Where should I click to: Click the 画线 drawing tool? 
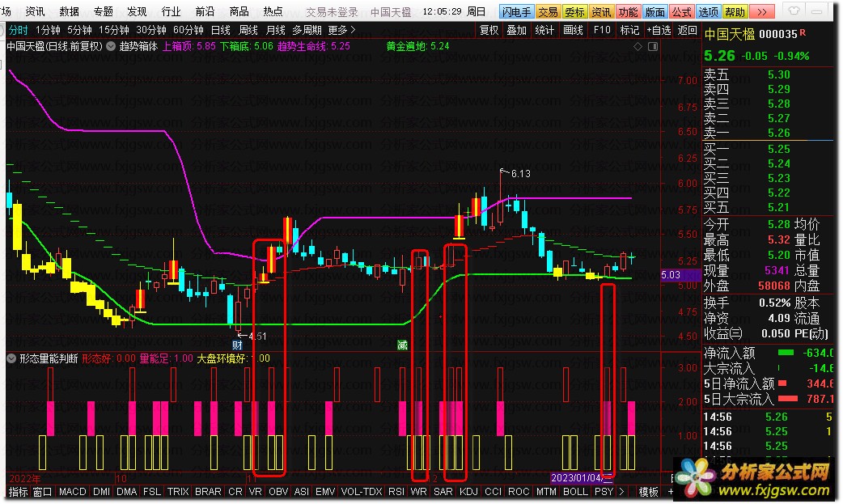(x=573, y=30)
